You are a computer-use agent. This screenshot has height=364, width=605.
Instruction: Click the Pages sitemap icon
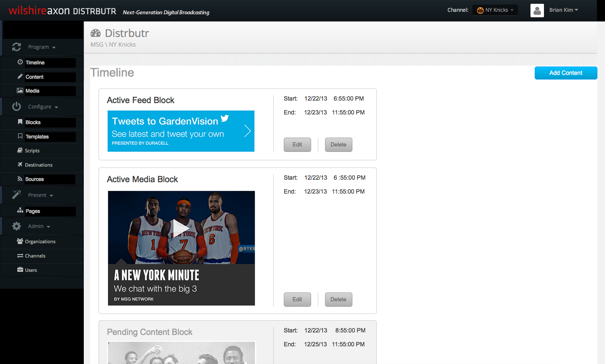(x=20, y=210)
